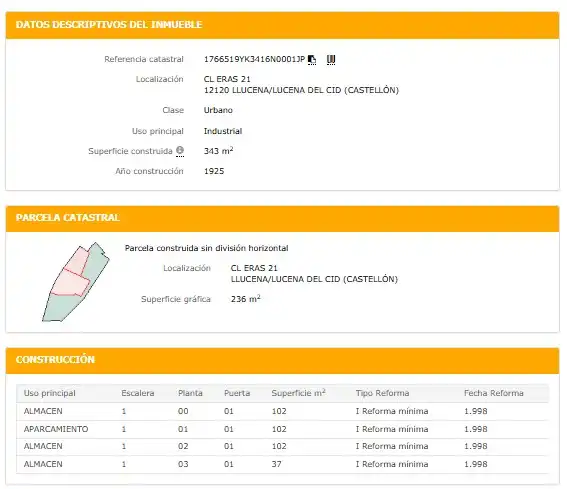Select the ALMACEN row with superficie 37
Viewport: 567px width, 489px height.
[x=282, y=464]
